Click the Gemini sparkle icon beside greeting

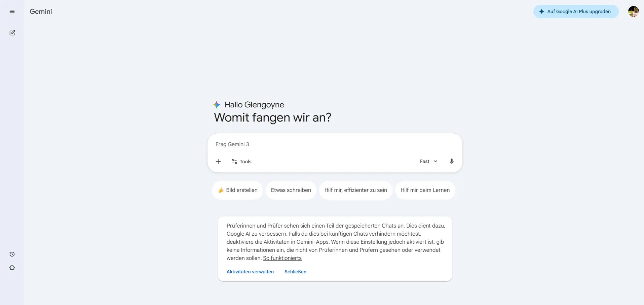point(217,105)
